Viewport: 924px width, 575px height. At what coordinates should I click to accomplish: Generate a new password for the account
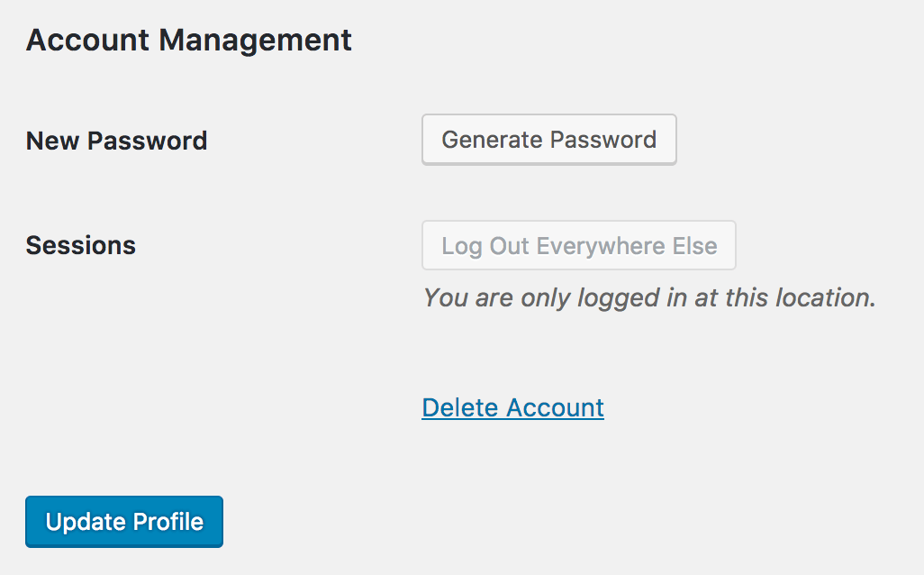[548, 140]
